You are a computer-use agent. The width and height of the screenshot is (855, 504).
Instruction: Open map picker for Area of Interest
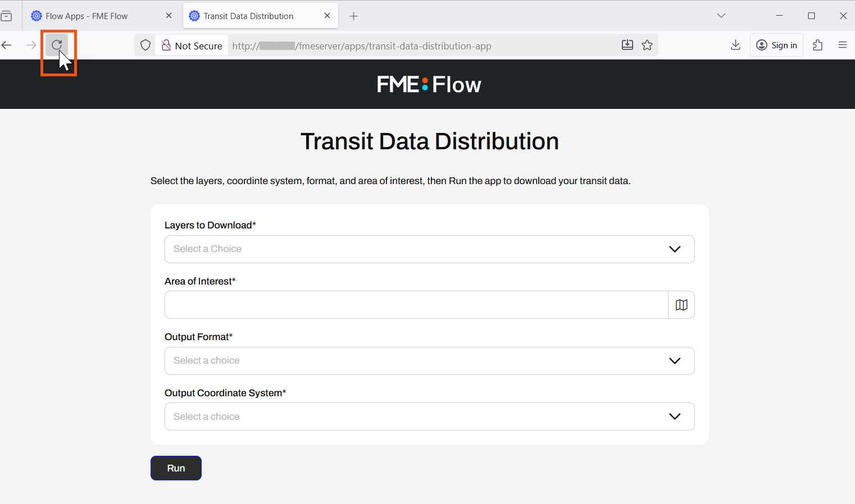click(681, 305)
